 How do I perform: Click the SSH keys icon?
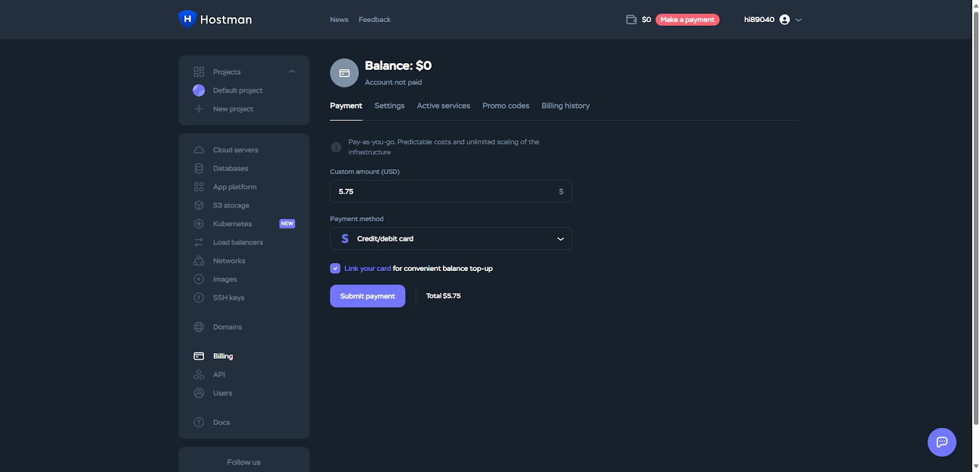(198, 297)
